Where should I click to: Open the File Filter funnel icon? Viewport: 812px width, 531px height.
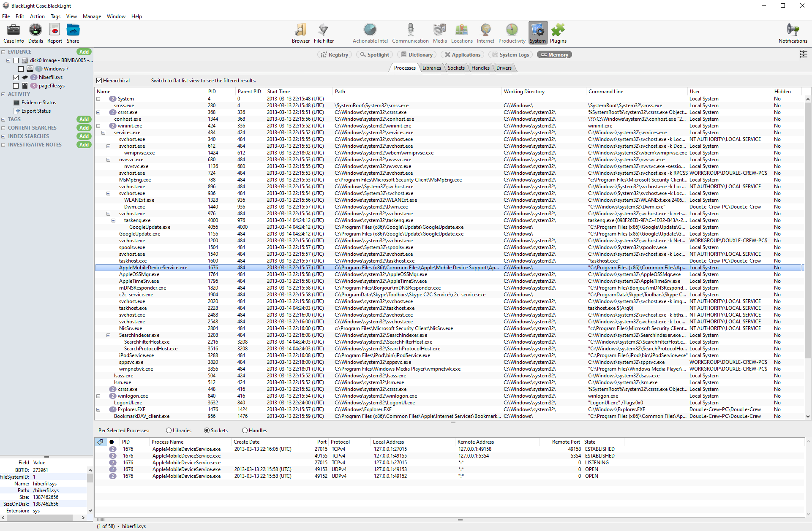324,33
